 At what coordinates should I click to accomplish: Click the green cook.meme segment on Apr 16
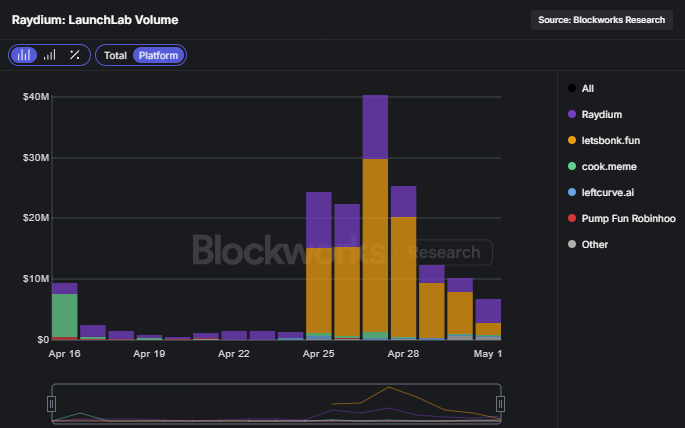(65, 315)
